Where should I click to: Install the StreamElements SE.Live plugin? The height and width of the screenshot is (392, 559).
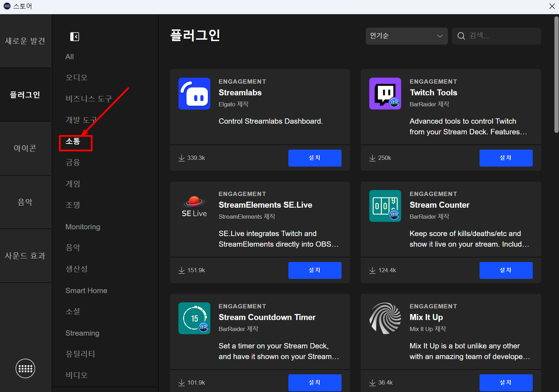pos(315,270)
